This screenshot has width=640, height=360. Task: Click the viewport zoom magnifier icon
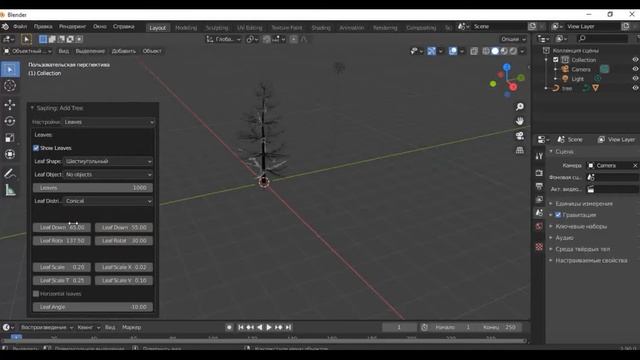[x=520, y=107]
